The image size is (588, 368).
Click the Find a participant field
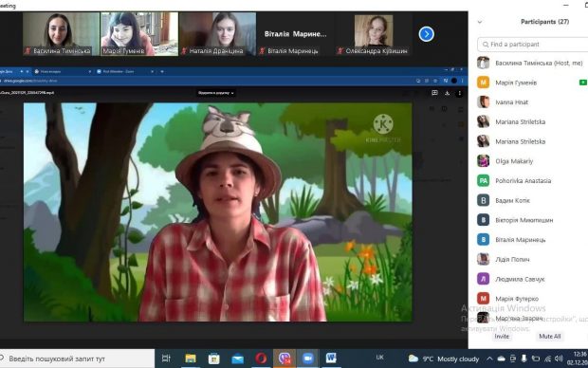(x=532, y=45)
